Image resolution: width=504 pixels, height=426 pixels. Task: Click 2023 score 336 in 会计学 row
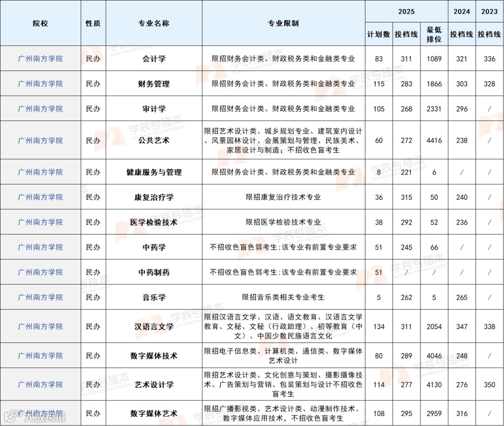point(490,59)
